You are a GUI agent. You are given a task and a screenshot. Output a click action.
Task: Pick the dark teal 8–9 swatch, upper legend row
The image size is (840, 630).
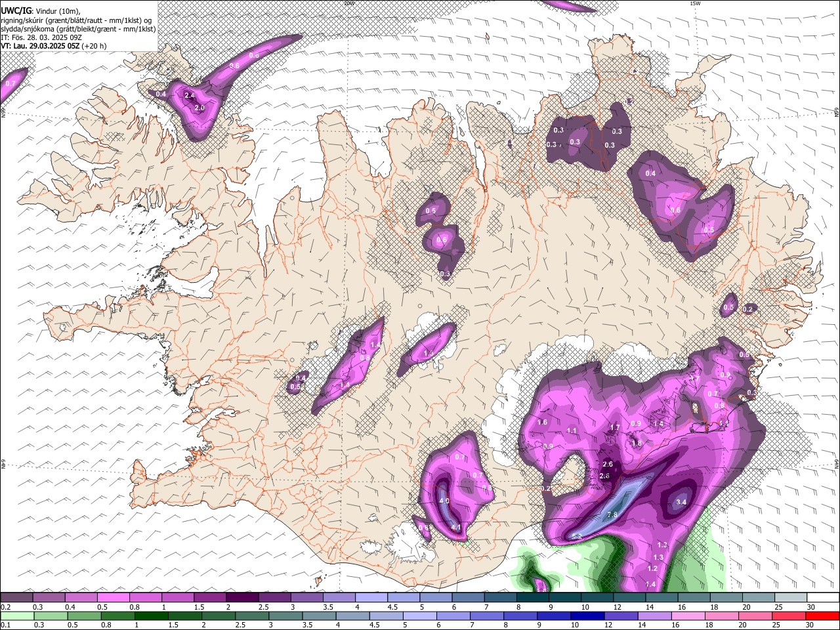(533, 597)
